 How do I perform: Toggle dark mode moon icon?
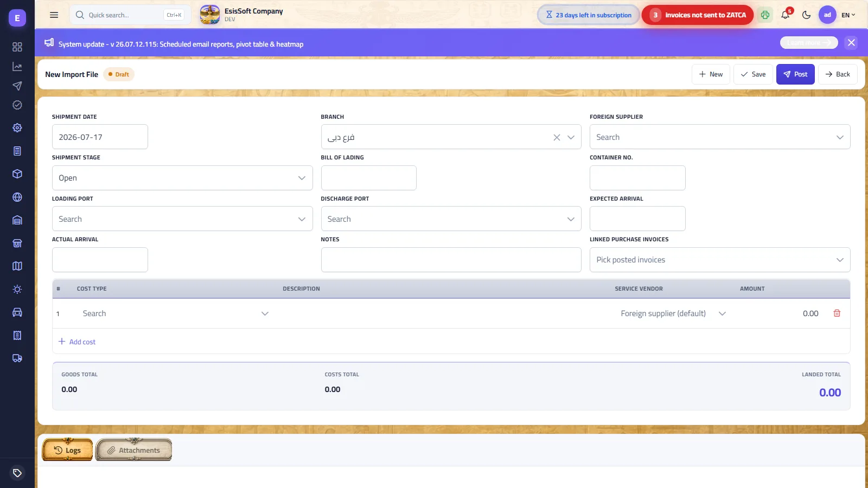[x=806, y=15]
